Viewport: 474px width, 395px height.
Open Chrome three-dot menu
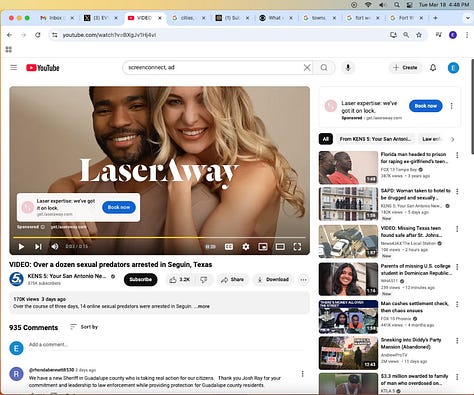click(467, 35)
